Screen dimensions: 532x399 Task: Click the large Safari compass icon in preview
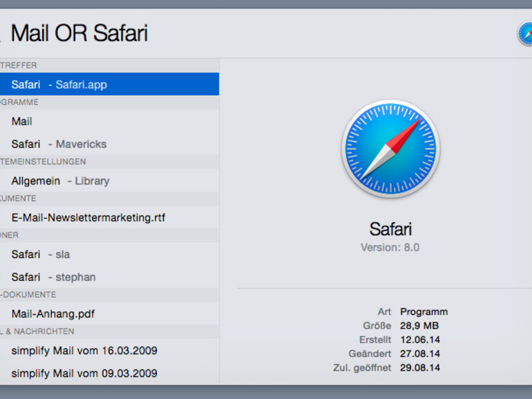(x=390, y=148)
